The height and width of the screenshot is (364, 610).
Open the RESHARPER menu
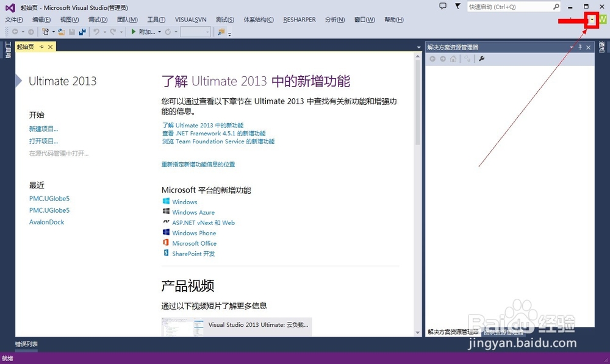tap(300, 20)
